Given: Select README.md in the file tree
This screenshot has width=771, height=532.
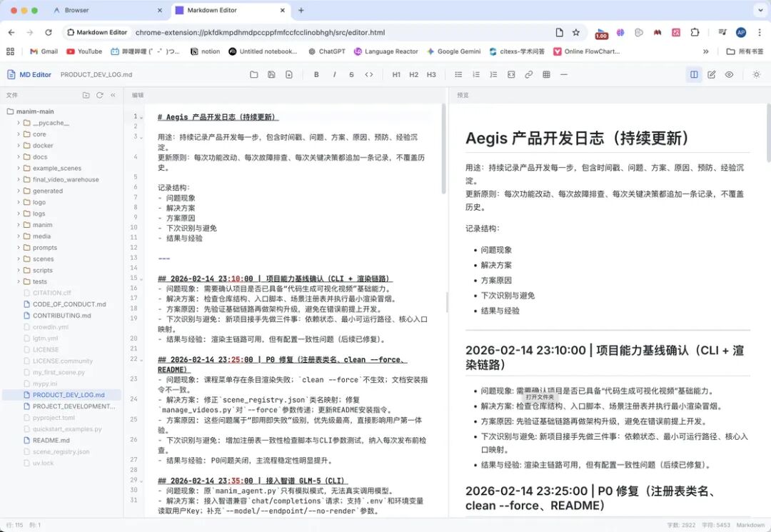Looking at the screenshot, I should tap(51, 440).
